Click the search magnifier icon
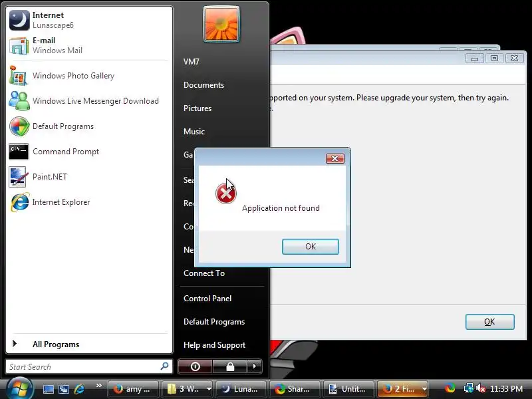 pyautogui.click(x=164, y=366)
